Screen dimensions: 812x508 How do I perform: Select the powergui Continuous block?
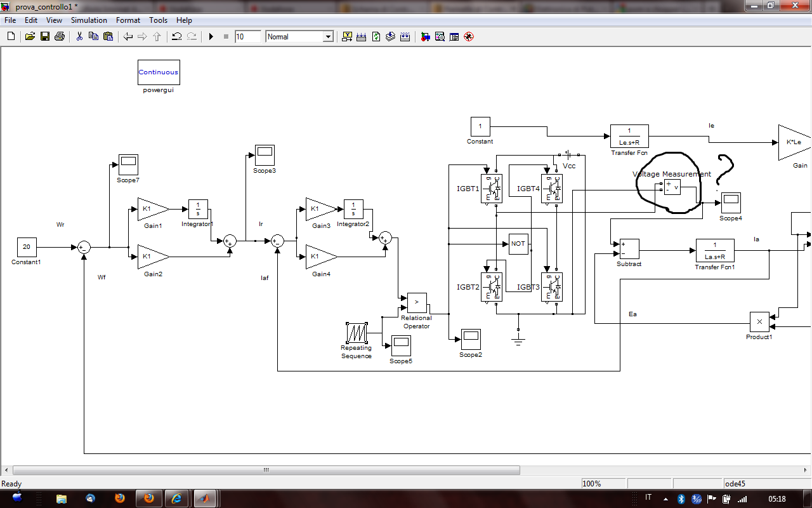[x=159, y=72]
